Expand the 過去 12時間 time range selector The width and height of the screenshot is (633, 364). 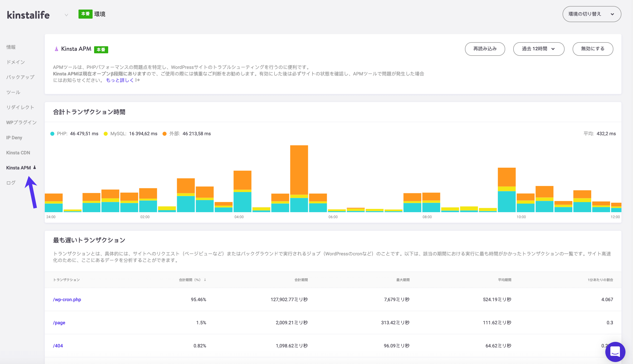point(539,49)
